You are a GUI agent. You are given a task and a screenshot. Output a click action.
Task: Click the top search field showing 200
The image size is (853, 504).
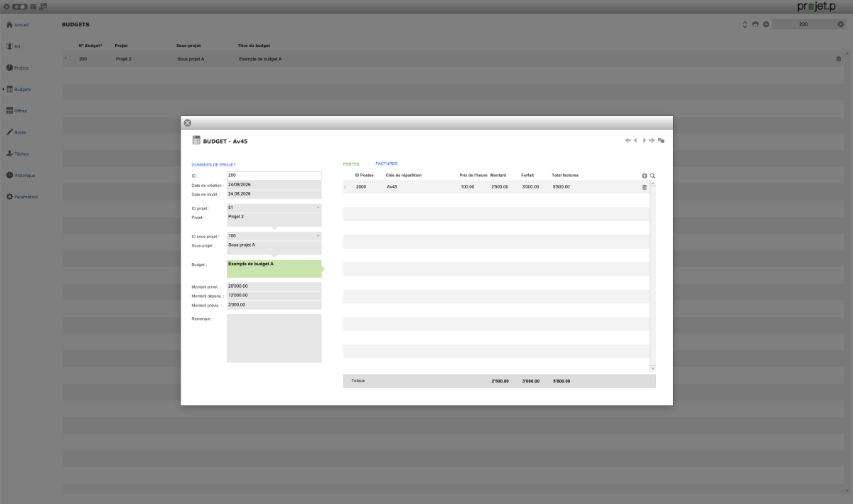click(803, 24)
